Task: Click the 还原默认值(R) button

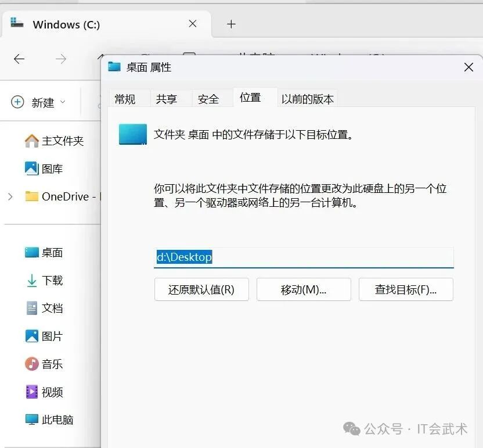Action: click(201, 289)
